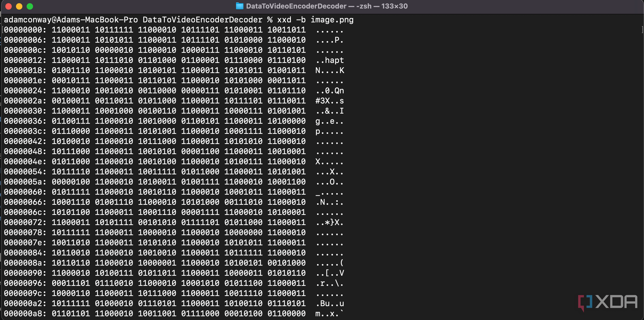
Task: Click the prompt text adamconway@Adams-MacBook-Pro
Action: tap(71, 20)
